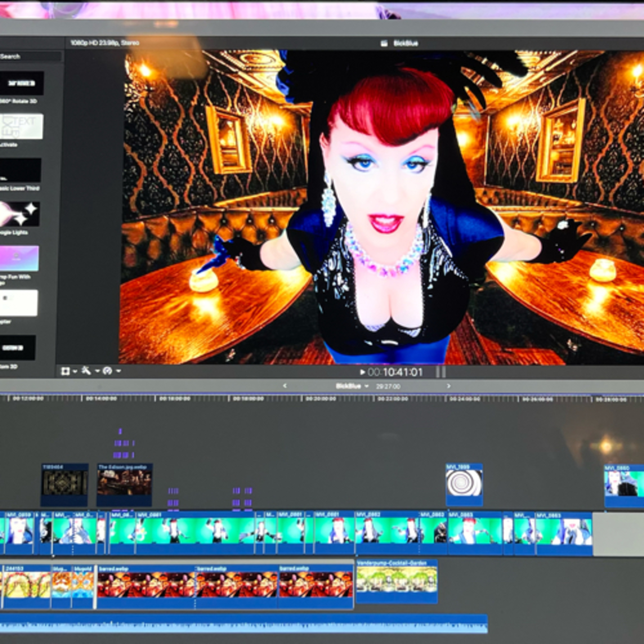Open the retime speedometer icon
The height and width of the screenshot is (644, 644).
[107, 371]
